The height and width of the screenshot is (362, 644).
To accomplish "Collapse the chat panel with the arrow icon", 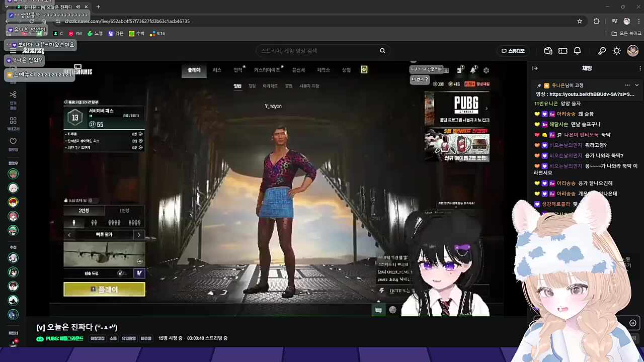I will click(535, 68).
